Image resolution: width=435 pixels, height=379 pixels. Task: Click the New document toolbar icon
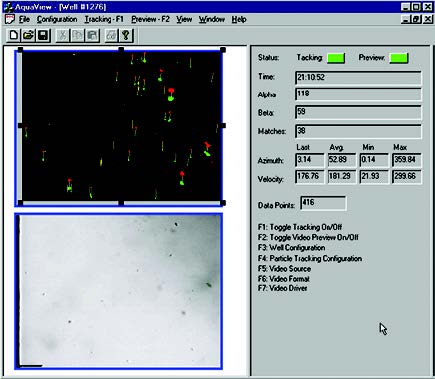click(13, 35)
